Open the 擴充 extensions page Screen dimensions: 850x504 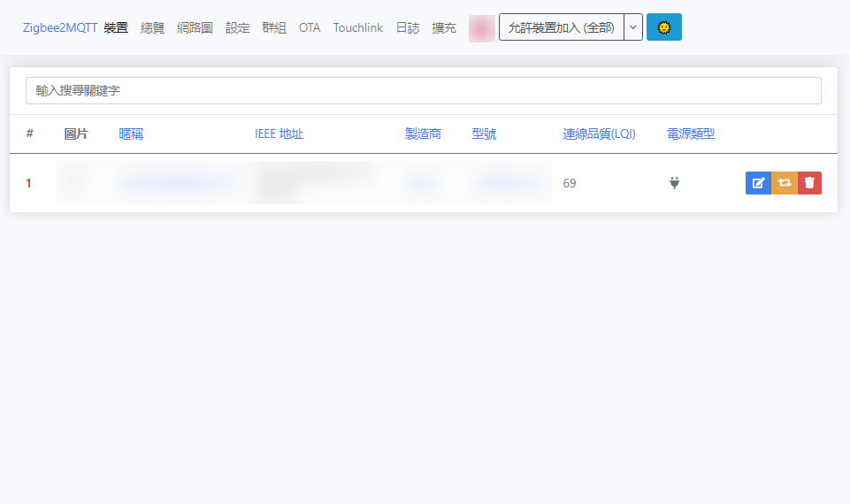tap(444, 27)
